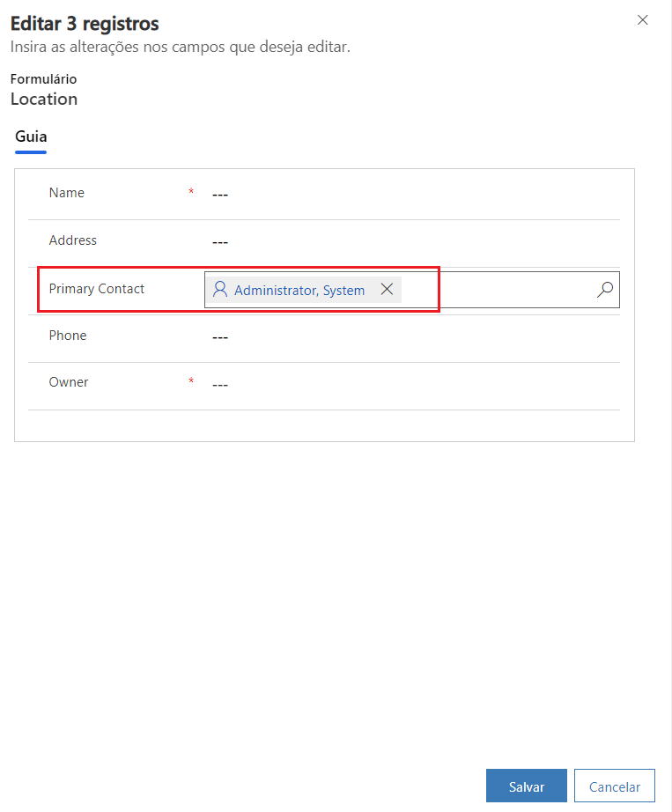Click the Owner field label

(x=69, y=382)
